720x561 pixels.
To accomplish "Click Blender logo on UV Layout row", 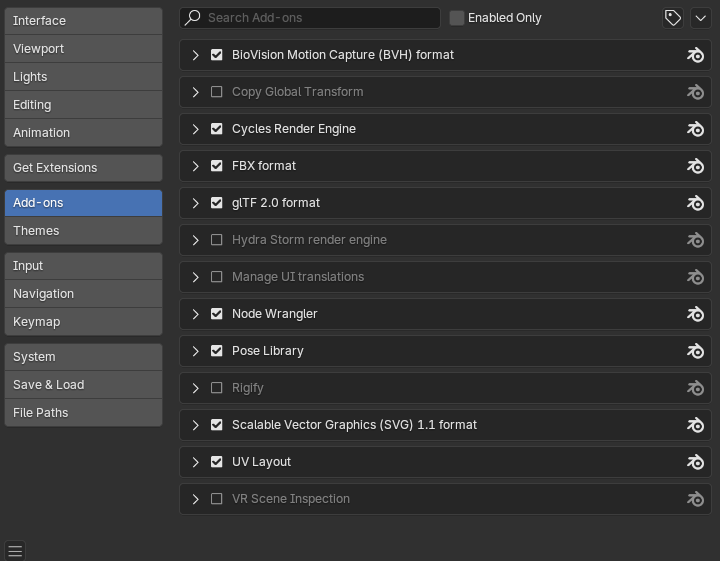I will tap(695, 462).
